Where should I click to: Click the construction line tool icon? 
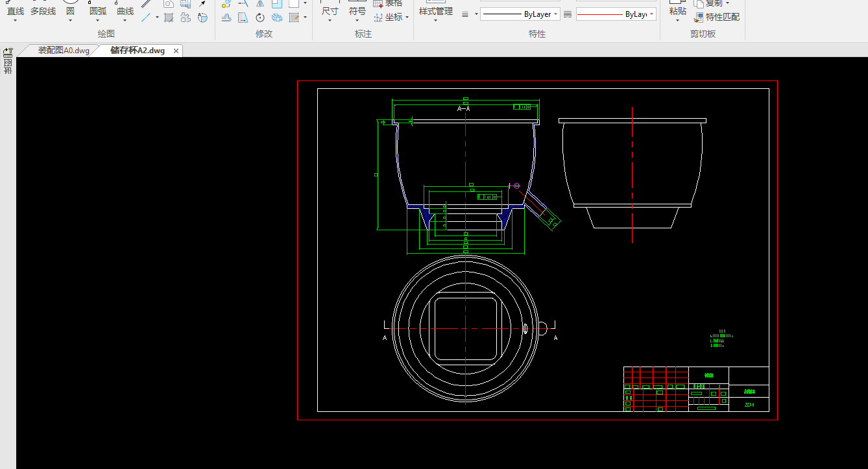147,18
